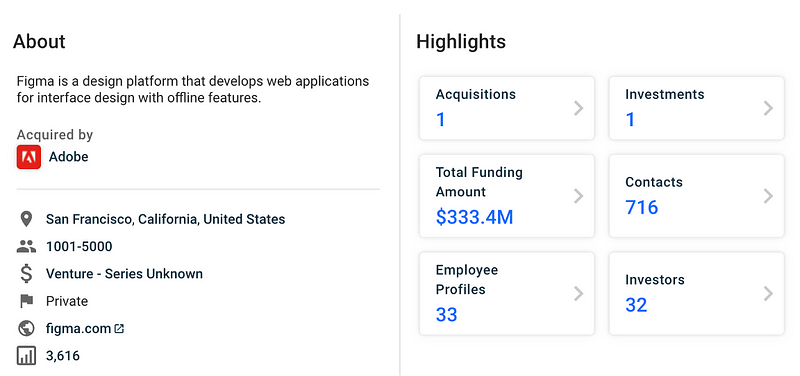Open the Adobe acquirer link
Image resolution: width=800 pixels, height=376 pixels.
pyautogui.click(x=68, y=157)
